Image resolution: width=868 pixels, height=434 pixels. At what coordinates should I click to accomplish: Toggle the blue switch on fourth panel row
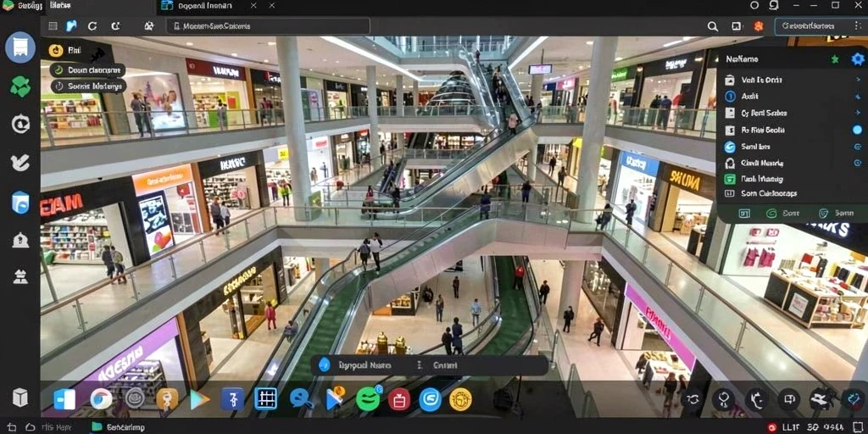coord(858,130)
